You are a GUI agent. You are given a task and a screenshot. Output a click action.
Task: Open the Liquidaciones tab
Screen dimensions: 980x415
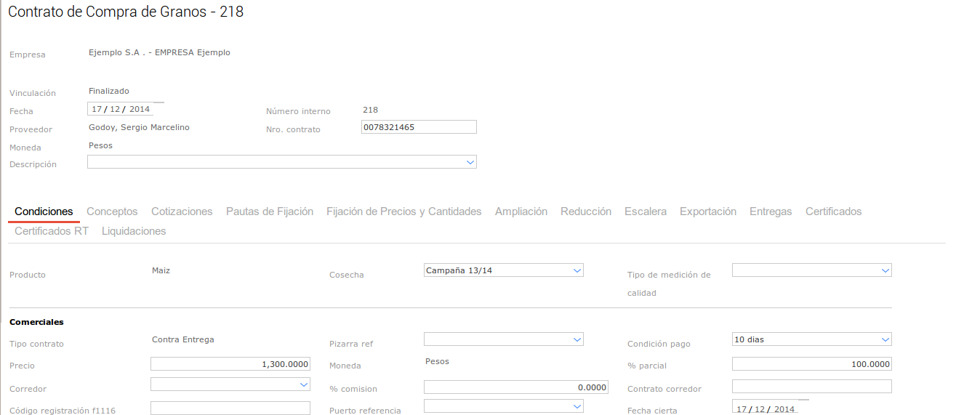tap(134, 231)
